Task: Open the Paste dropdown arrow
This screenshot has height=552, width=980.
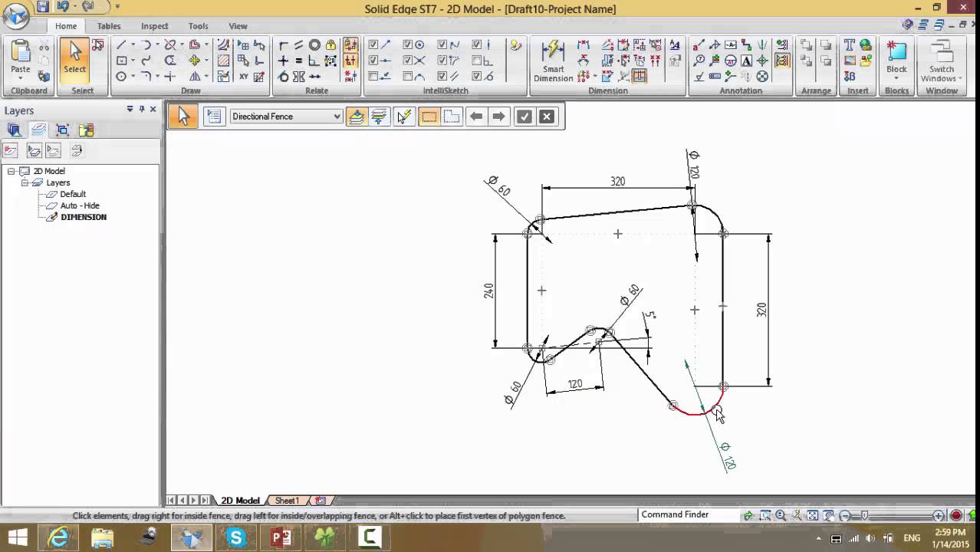Action: coord(21,79)
